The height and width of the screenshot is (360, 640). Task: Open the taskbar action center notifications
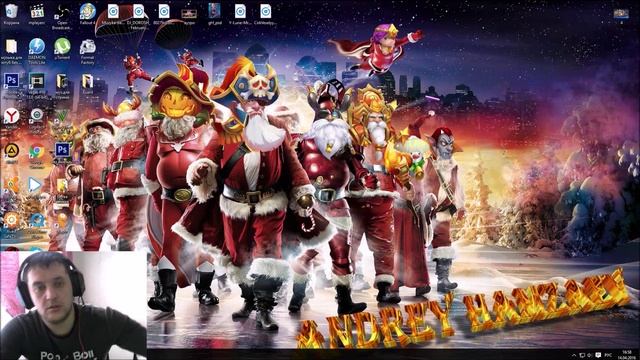point(598,355)
